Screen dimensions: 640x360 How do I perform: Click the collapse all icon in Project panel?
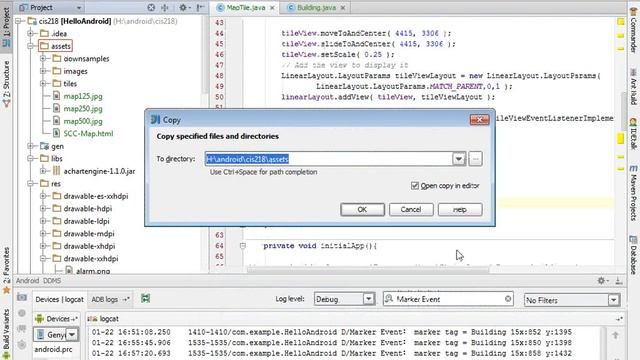tap(165, 7)
